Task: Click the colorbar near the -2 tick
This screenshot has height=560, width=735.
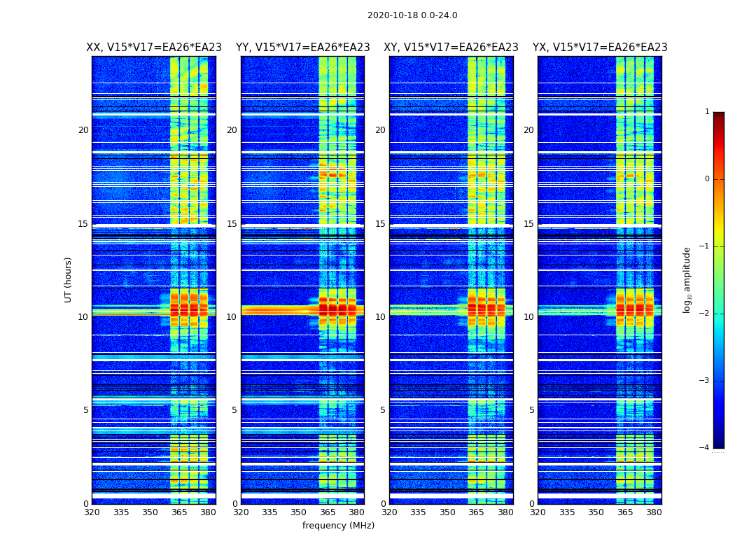Action: pos(719,314)
